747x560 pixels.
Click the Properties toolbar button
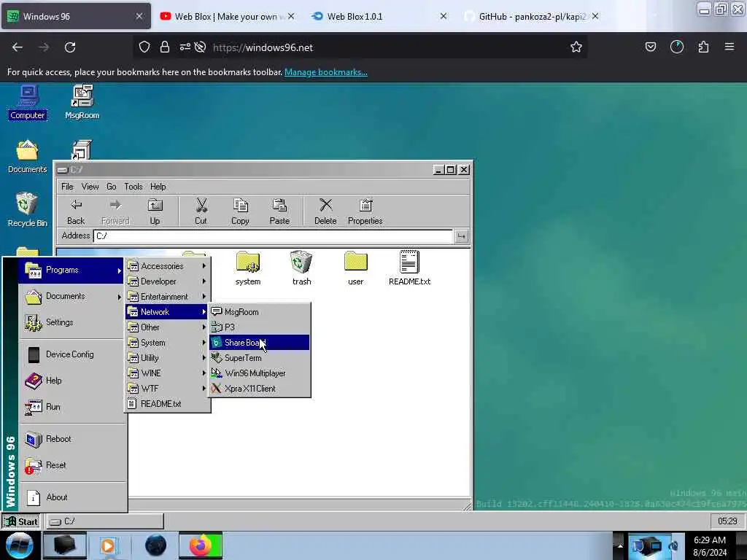coord(365,212)
